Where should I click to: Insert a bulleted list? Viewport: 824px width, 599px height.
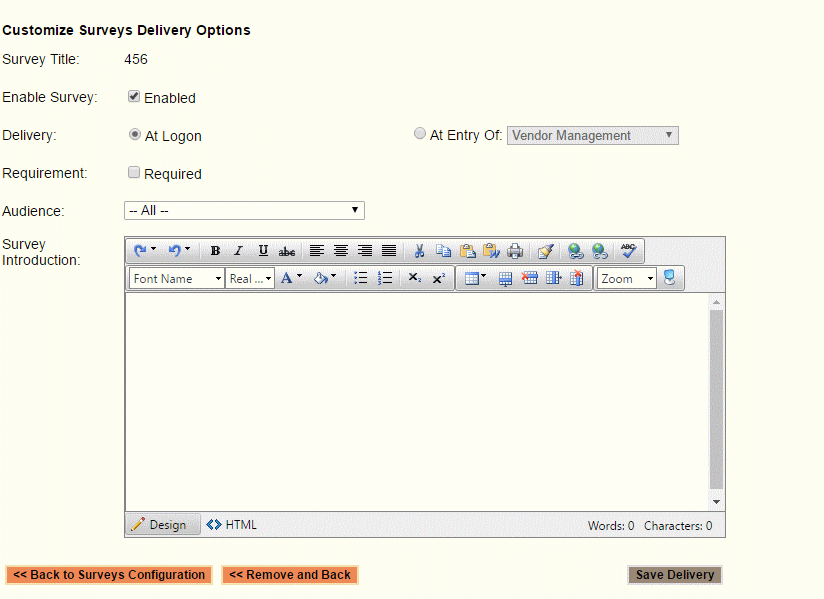(x=361, y=279)
